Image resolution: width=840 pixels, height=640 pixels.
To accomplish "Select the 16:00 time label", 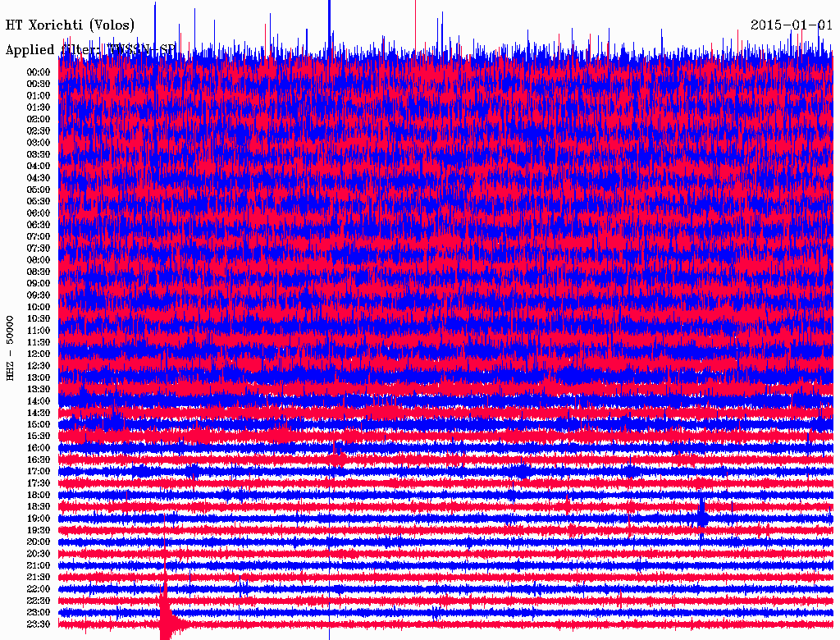I will [39, 448].
